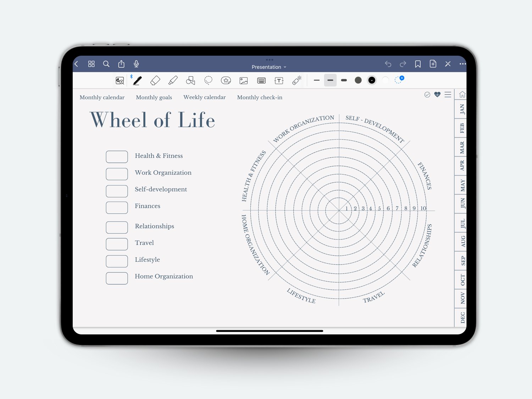Screen dimensions: 532x399
Task: Bookmark the current page
Action: 418,64
